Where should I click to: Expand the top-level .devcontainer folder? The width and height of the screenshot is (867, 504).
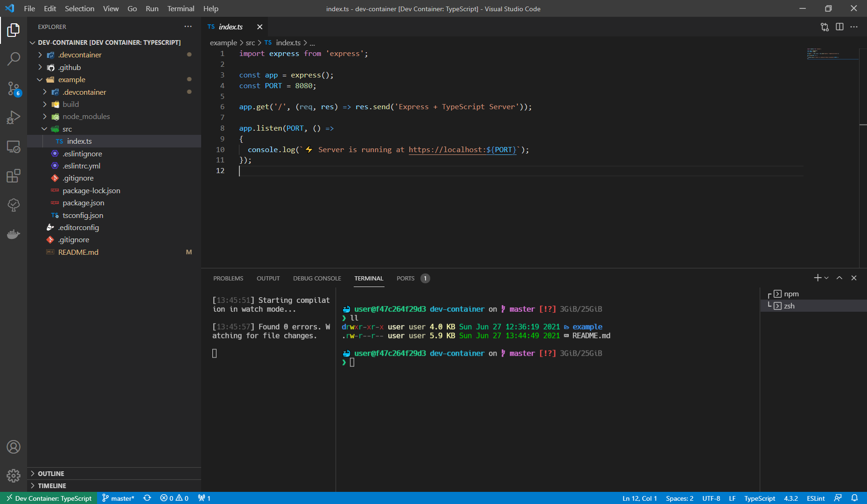[x=114, y=55]
